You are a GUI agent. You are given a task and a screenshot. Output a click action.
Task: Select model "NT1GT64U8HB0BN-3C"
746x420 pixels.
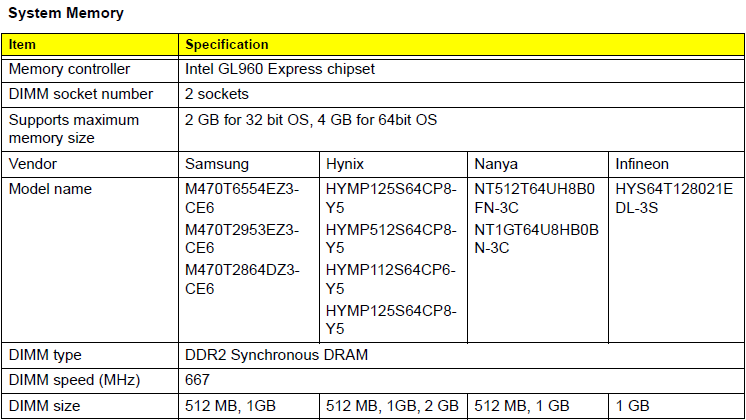[536, 239]
